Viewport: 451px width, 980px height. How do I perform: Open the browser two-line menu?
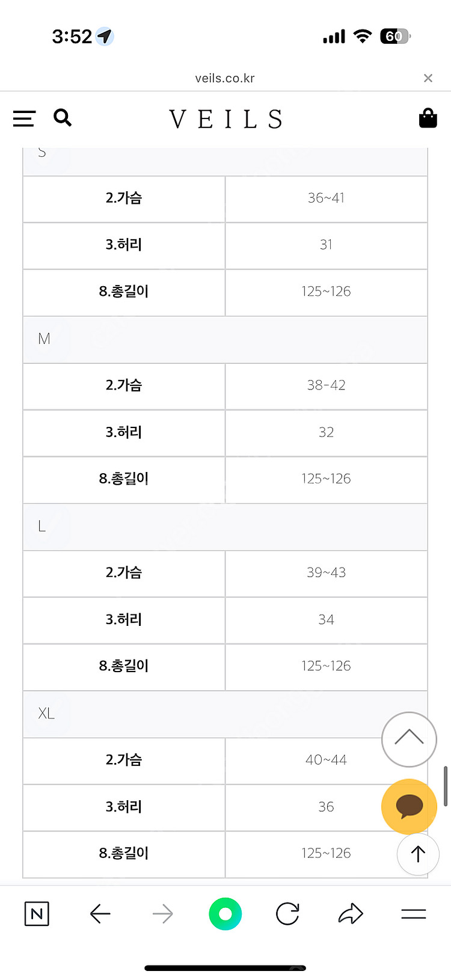(414, 914)
